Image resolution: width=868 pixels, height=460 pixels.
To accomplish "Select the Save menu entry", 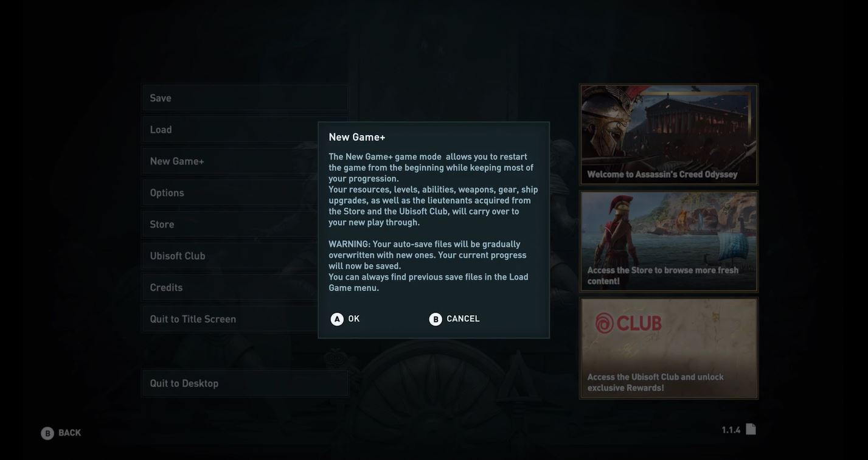I will pyautogui.click(x=245, y=98).
